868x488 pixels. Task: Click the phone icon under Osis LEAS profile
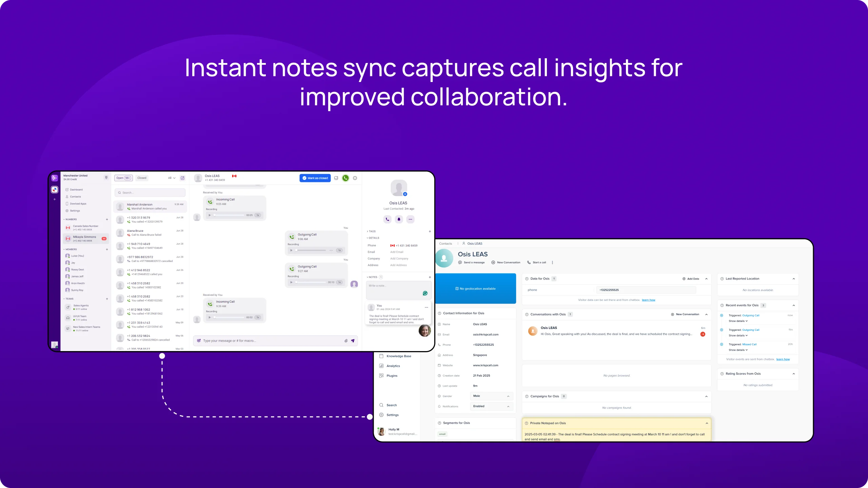(387, 219)
